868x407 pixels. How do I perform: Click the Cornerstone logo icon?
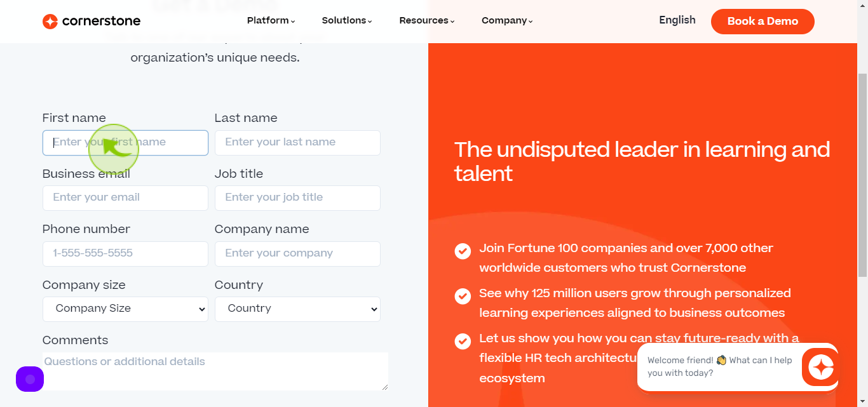click(50, 22)
